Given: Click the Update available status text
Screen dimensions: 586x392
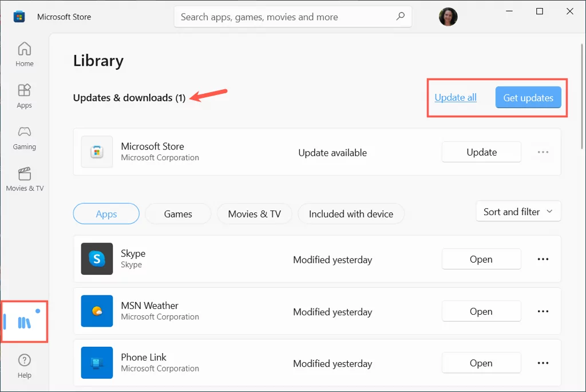Looking at the screenshot, I should click(x=332, y=152).
